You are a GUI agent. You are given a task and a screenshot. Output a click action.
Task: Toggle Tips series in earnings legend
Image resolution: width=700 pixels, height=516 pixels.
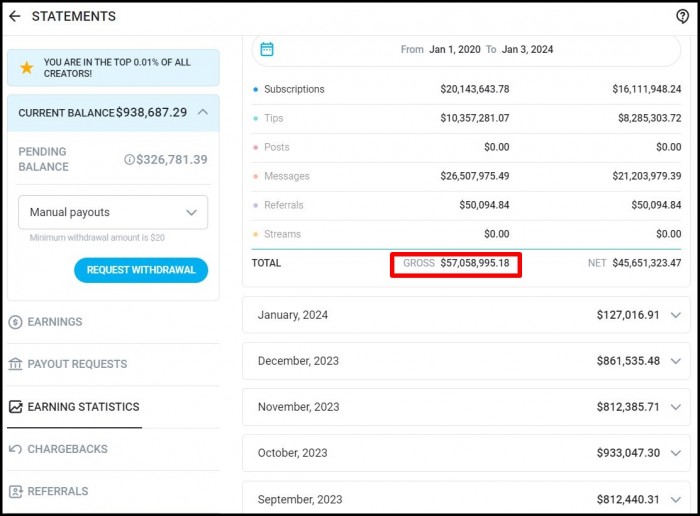pos(272,118)
